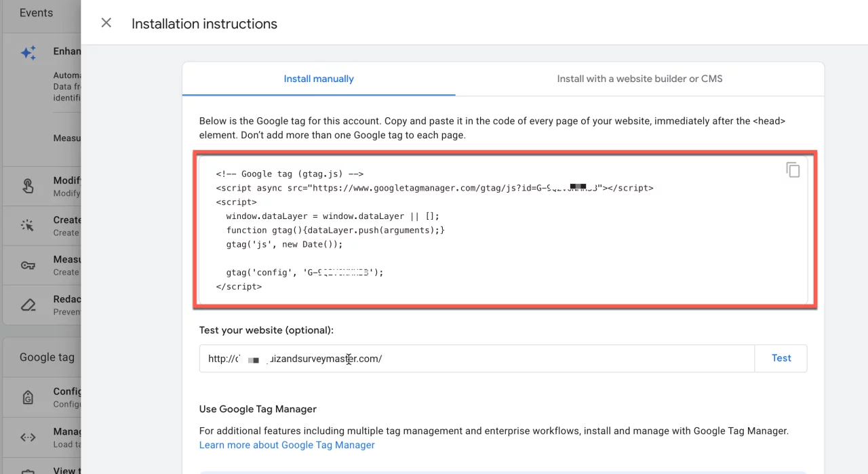Viewport: 868px width, 474px height.
Task: Click the Test button
Action: point(781,358)
